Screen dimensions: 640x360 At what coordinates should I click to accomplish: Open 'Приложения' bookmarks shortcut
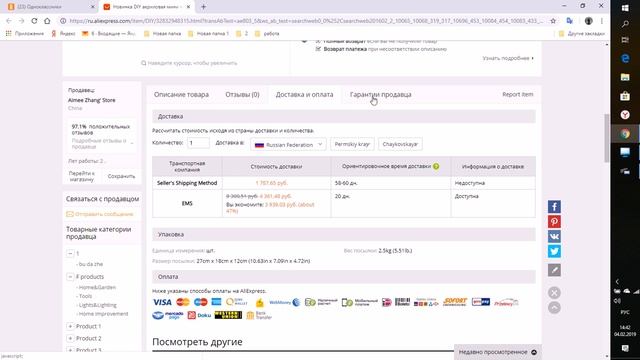pos(25,33)
